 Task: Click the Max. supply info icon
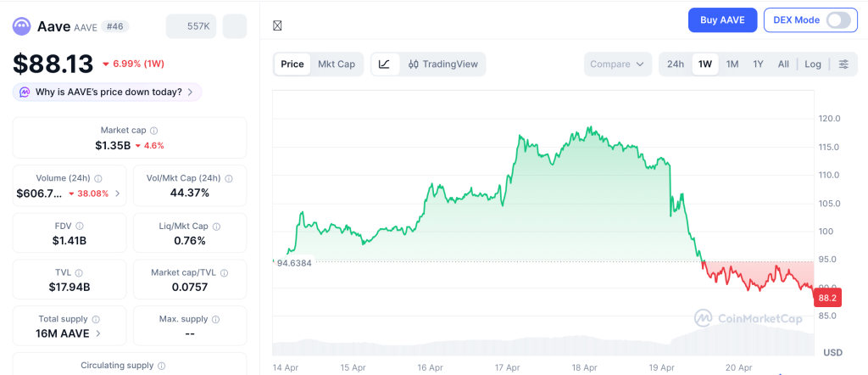click(215, 319)
